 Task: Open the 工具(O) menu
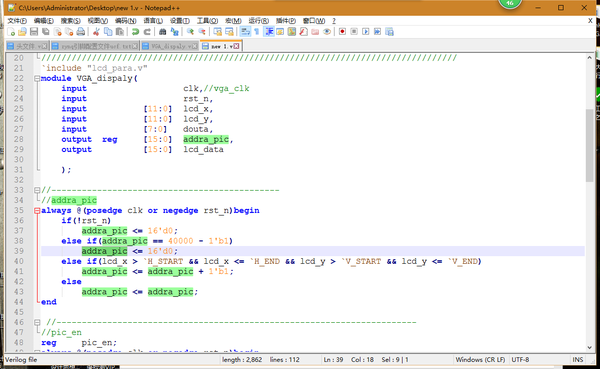point(207,21)
